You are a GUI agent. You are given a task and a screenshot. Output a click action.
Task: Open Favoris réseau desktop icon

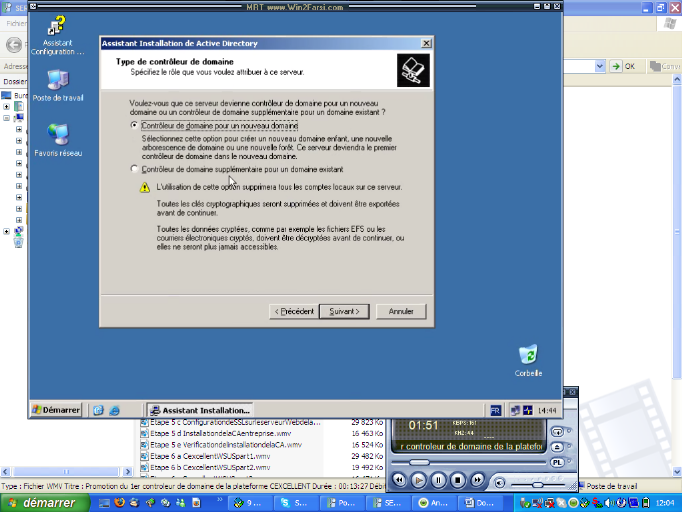click(x=58, y=140)
